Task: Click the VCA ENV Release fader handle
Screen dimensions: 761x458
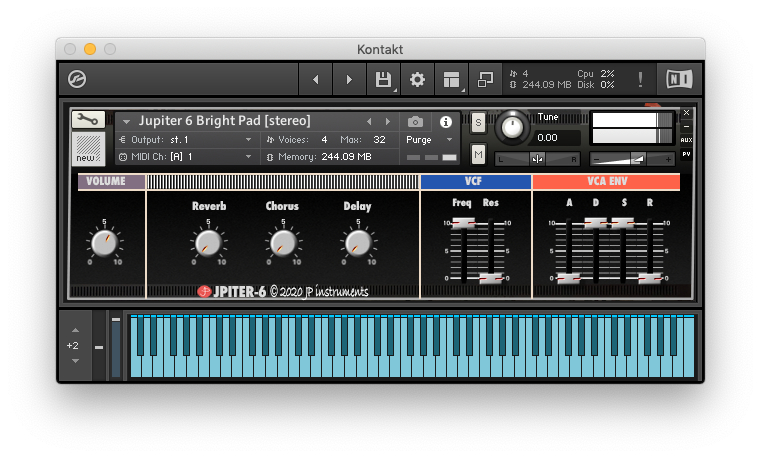Action: pyautogui.click(x=650, y=278)
